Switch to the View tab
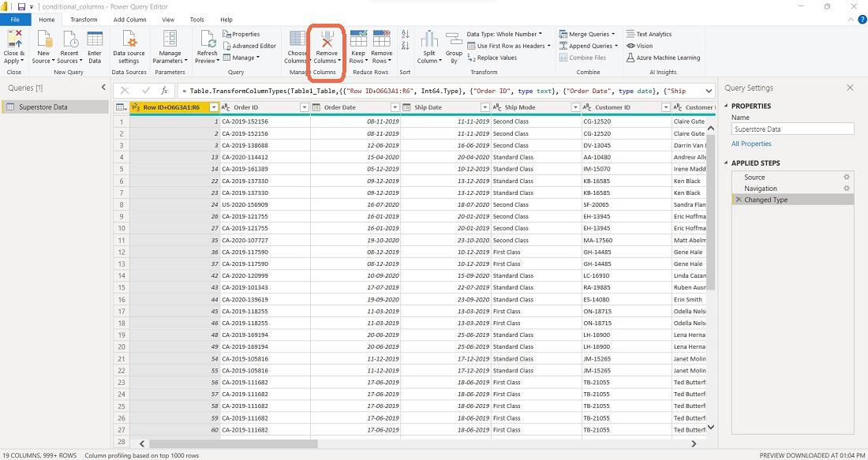Screen dimensions: 868x460 (x=168, y=20)
